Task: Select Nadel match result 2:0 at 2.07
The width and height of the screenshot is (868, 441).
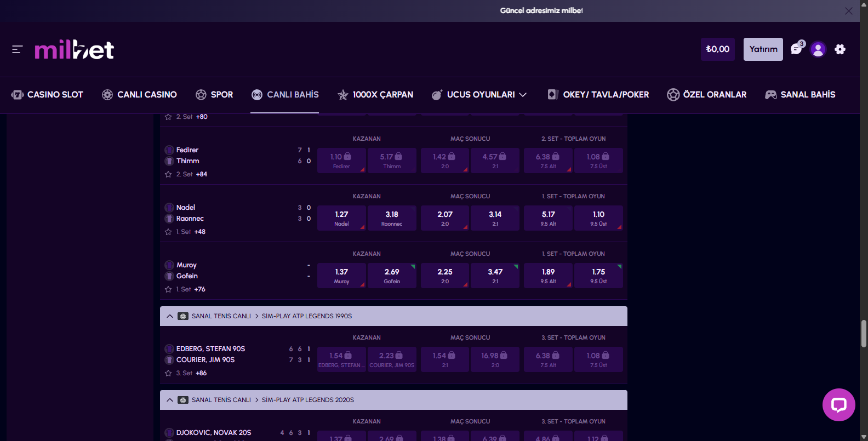Action: tap(445, 218)
